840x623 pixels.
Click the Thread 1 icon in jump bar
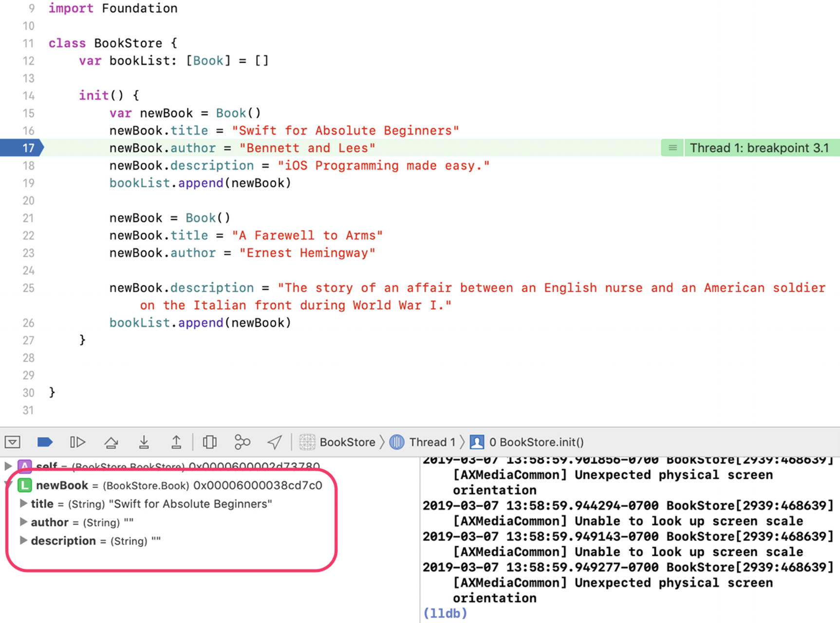point(397,442)
